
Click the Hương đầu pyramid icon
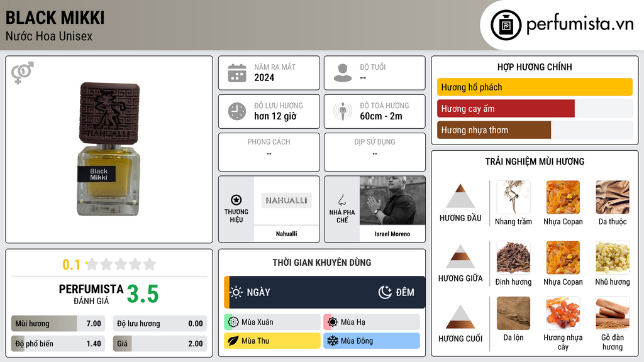(x=460, y=196)
